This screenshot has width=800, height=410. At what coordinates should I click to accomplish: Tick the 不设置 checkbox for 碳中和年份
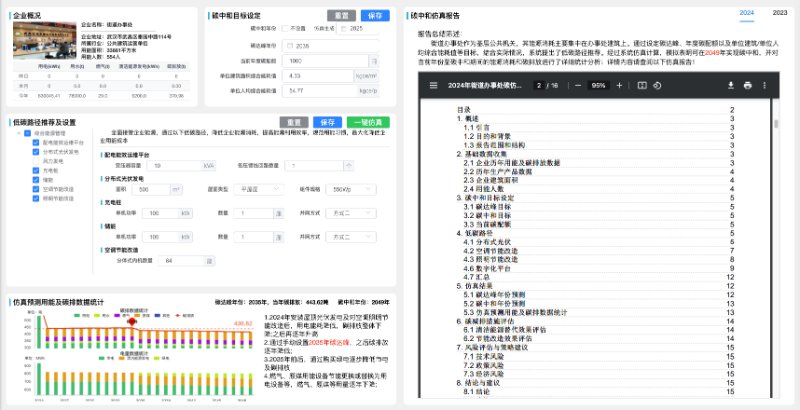[x=285, y=29]
